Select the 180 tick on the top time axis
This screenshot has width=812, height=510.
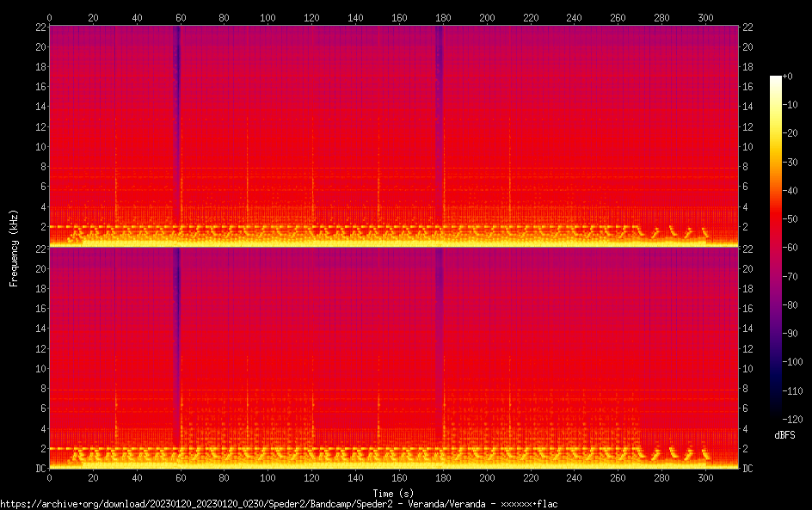click(x=443, y=16)
